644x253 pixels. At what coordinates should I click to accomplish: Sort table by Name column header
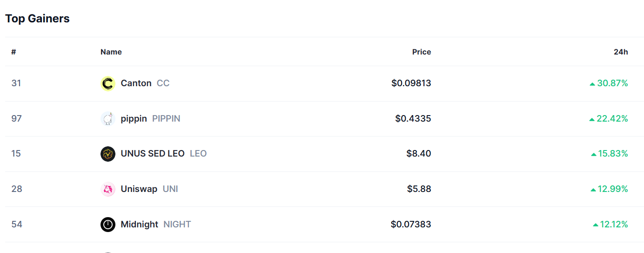pyautogui.click(x=111, y=52)
